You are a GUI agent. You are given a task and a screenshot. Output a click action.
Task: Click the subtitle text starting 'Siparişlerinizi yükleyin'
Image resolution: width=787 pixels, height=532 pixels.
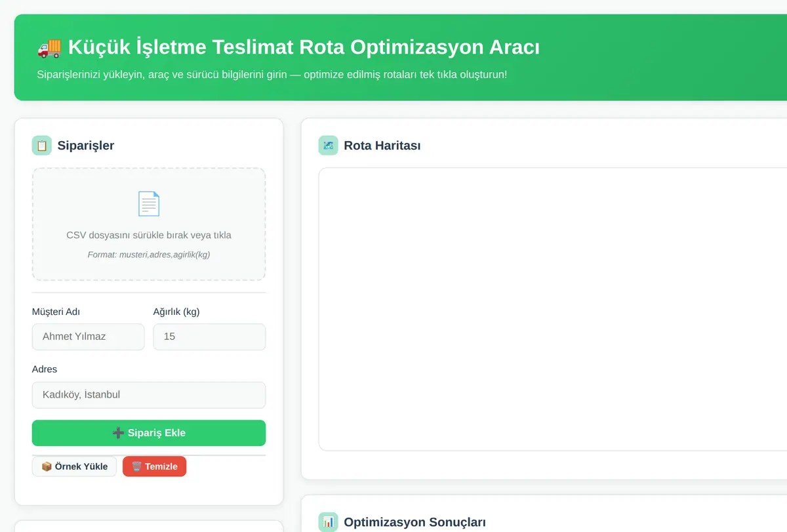[x=272, y=74]
